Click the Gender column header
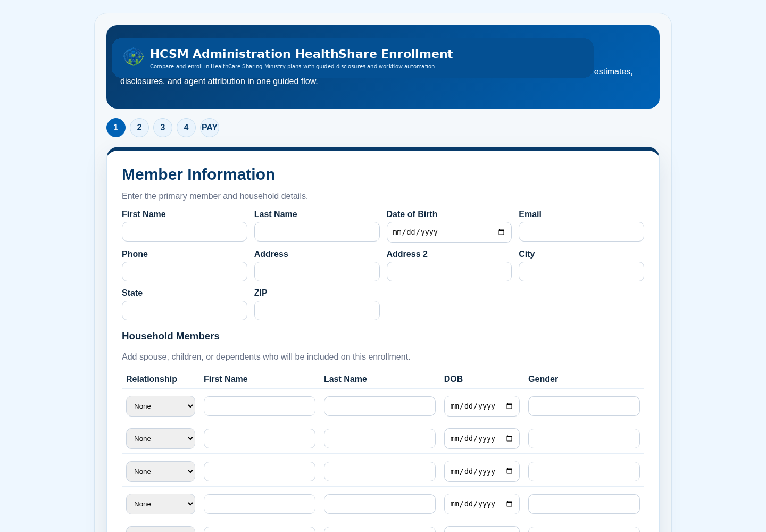This screenshot has width=766, height=532. tap(543, 379)
